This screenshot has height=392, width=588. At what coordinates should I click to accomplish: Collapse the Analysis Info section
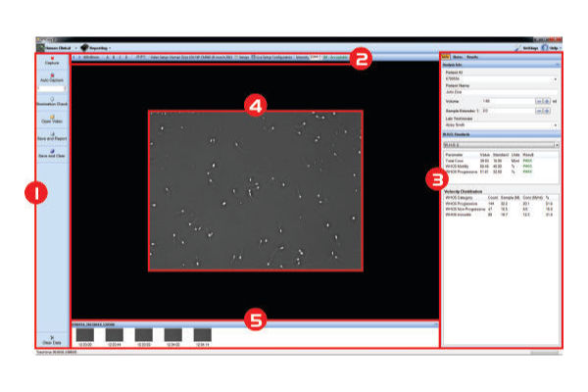tap(558, 65)
